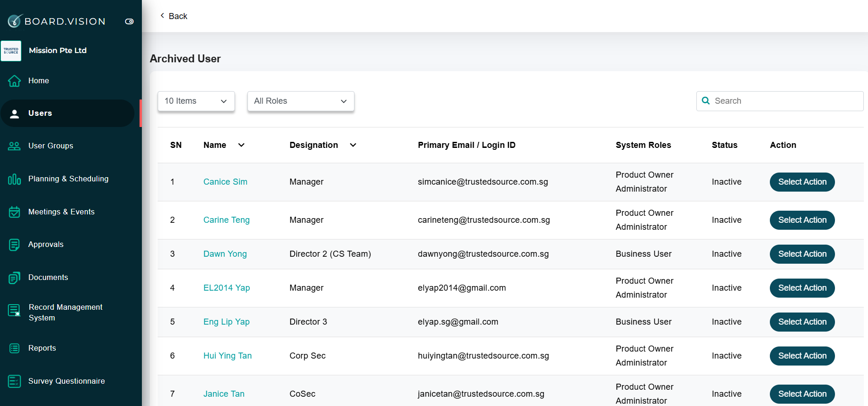Click the Mission Pte Ltd company name
This screenshot has width=868, height=406.
click(58, 51)
